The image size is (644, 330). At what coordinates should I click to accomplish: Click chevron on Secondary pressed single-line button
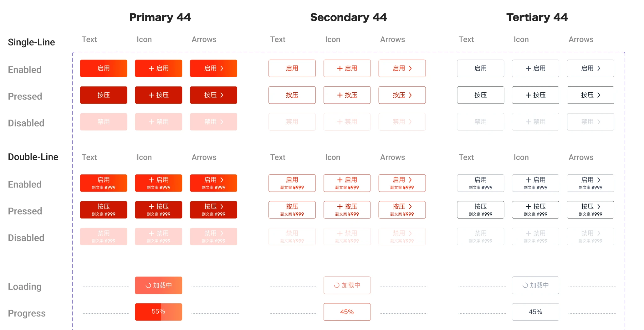coord(410,95)
